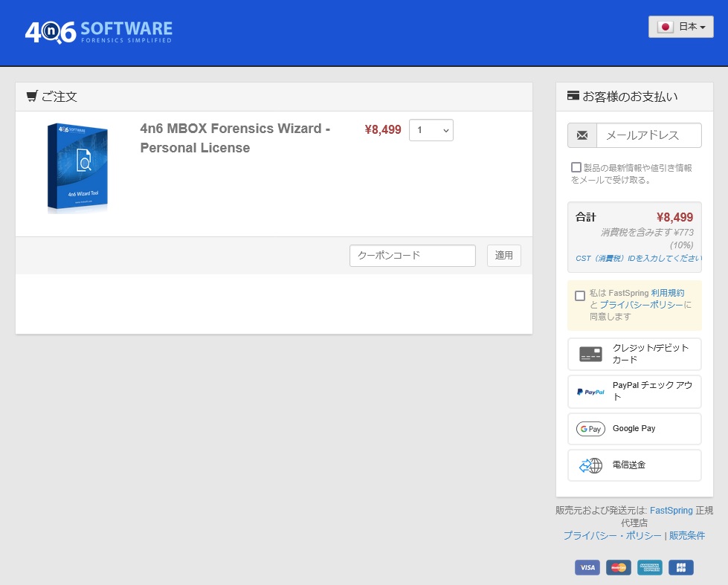Image resolution: width=728 pixels, height=585 pixels.
Task: Click the American Express logo
Action: (x=649, y=567)
